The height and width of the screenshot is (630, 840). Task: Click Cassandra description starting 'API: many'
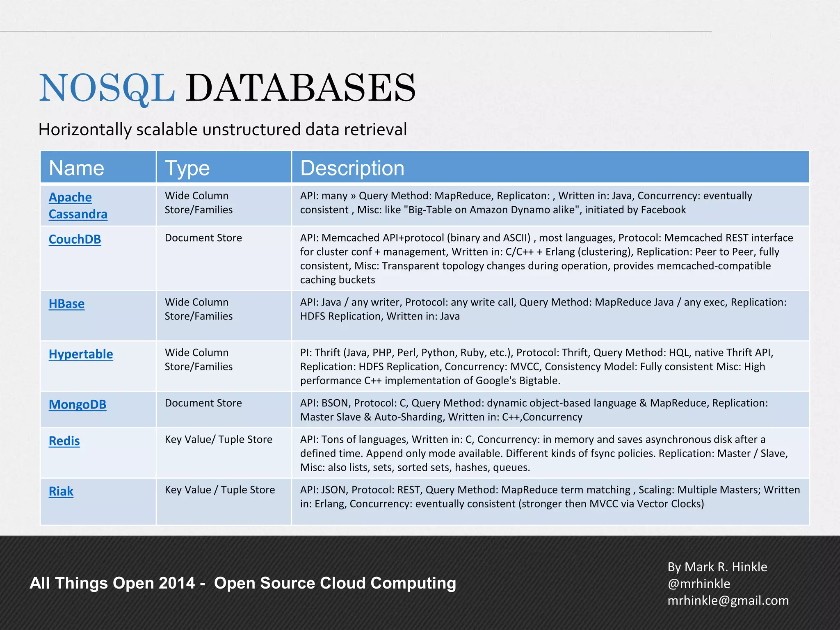[550, 205]
